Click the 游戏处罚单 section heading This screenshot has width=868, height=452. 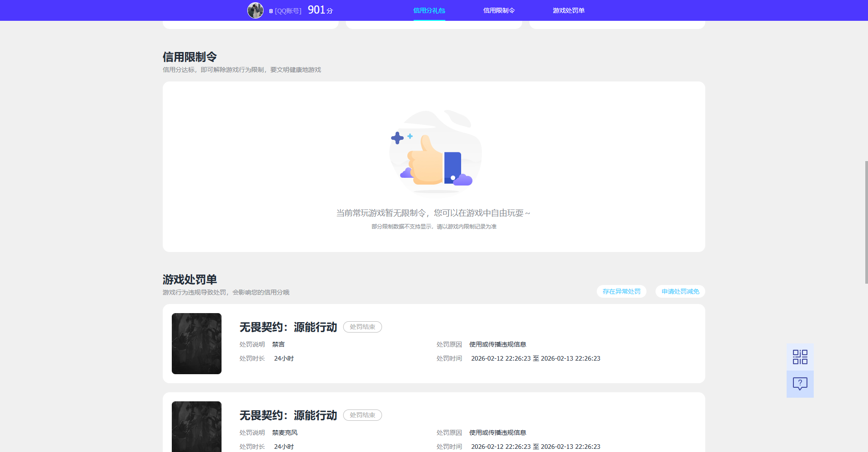(x=189, y=280)
